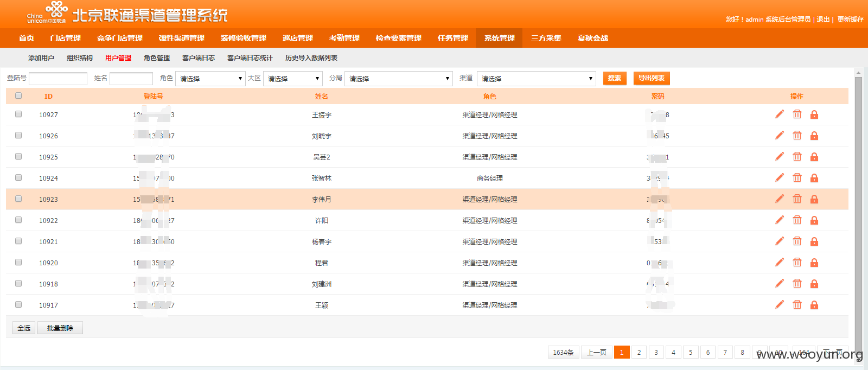The width and height of the screenshot is (868, 370).
Task: Click into the 登陆号 input field
Action: [58, 79]
